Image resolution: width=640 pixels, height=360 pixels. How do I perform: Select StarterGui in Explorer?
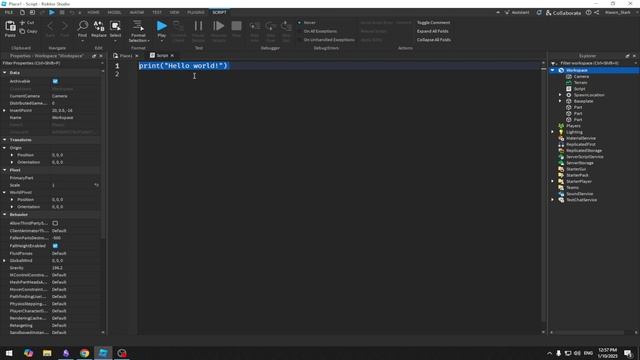pyautogui.click(x=576, y=169)
